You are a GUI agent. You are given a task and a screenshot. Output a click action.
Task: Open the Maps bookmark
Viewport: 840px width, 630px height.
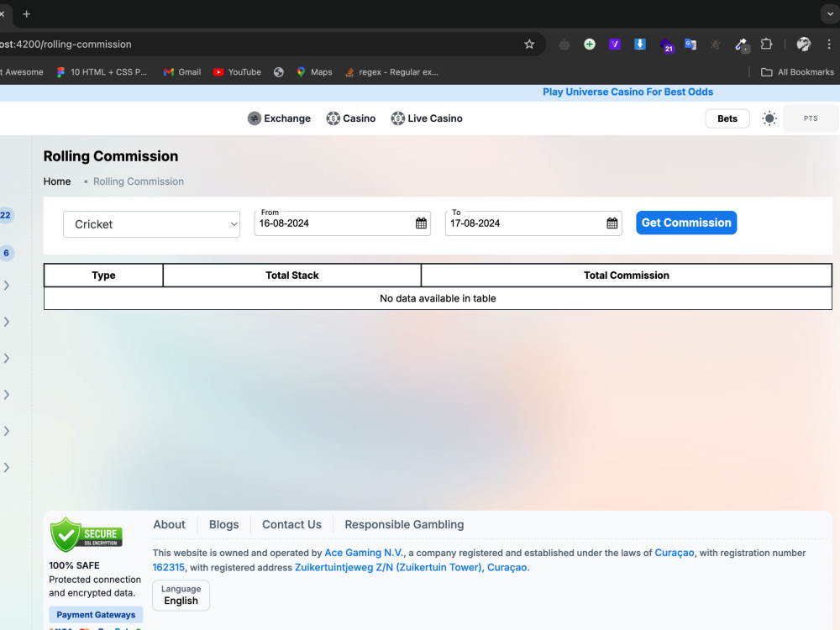point(314,71)
